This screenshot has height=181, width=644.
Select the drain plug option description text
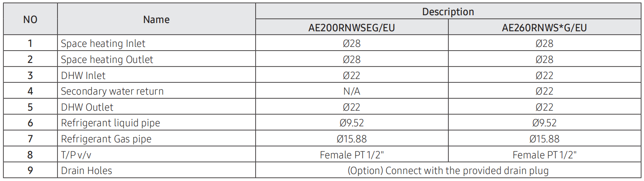coord(448,171)
